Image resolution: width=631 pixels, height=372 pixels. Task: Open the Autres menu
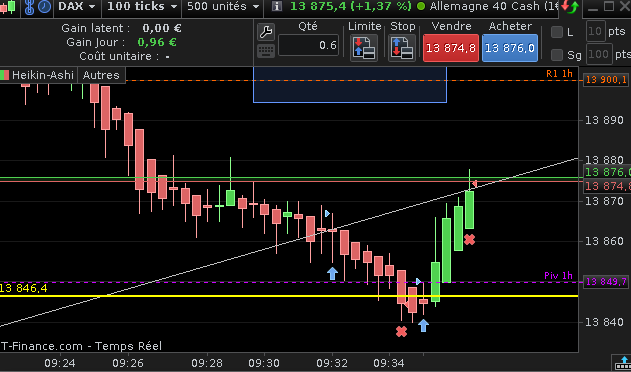101,75
